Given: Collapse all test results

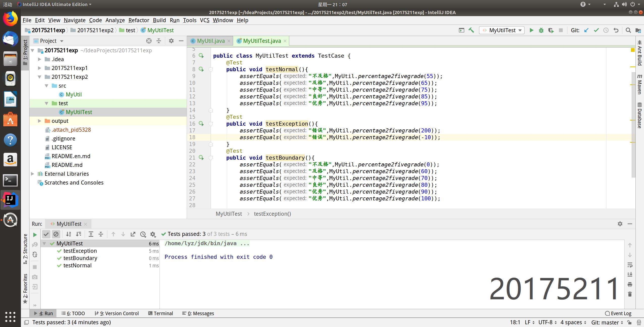Looking at the screenshot, I should (x=101, y=234).
